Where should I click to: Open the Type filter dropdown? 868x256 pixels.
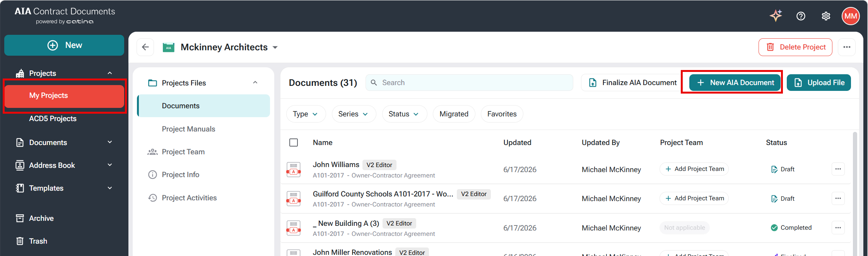(x=306, y=114)
